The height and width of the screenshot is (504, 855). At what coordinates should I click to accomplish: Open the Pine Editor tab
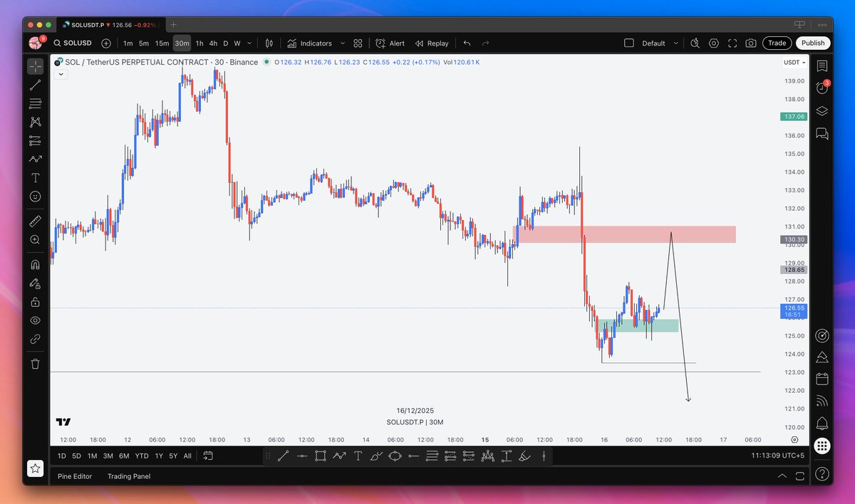(75, 476)
